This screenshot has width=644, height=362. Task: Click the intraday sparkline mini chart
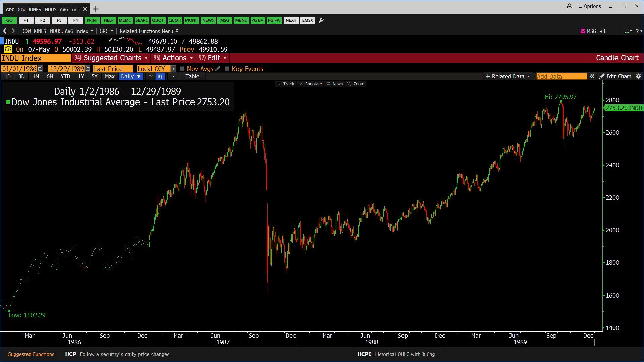click(x=125, y=41)
